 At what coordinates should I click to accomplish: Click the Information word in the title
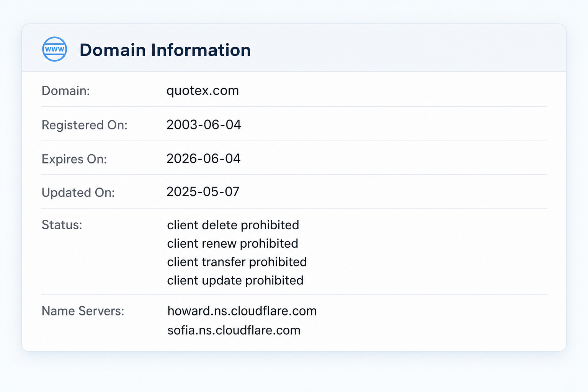[x=201, y=50]
